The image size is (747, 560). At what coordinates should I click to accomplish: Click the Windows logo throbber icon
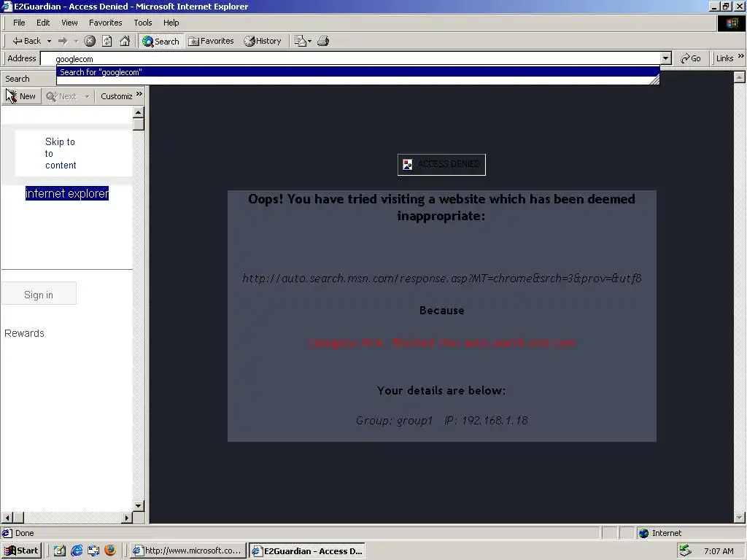[x=731, y=23]
